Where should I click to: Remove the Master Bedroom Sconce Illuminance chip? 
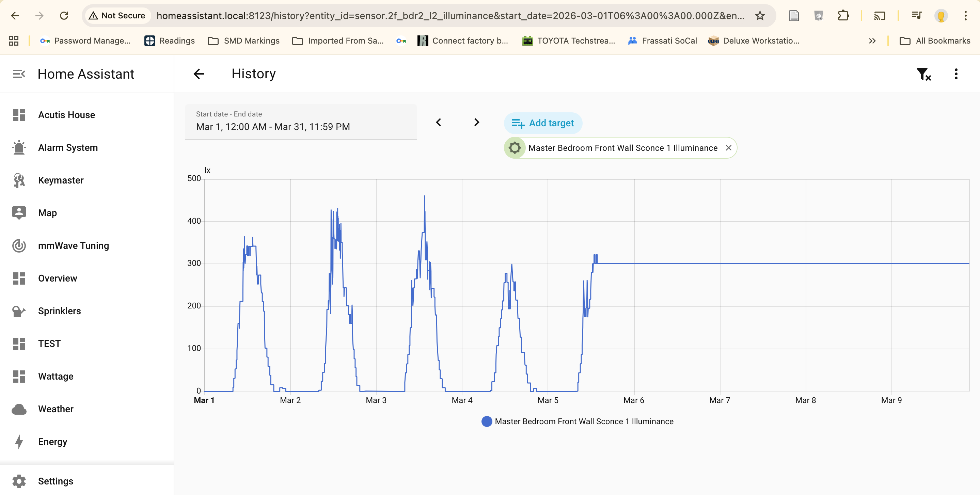point(729,148)
